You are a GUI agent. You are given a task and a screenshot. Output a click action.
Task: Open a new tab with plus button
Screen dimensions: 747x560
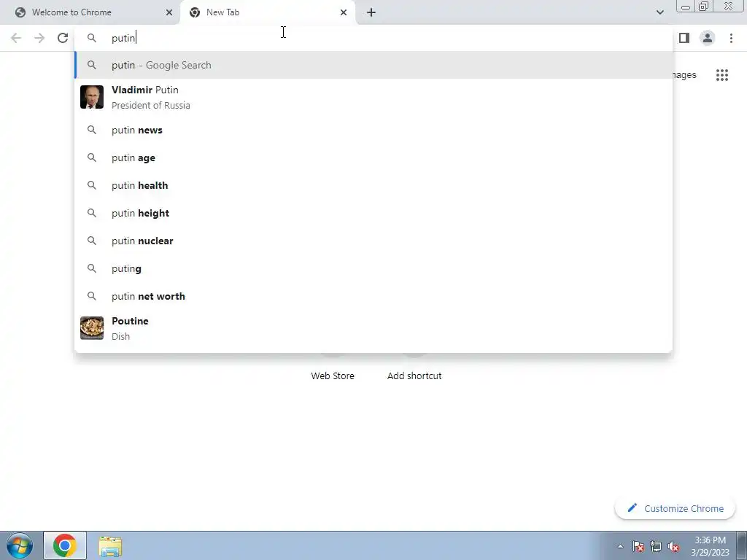coord(371,12)
